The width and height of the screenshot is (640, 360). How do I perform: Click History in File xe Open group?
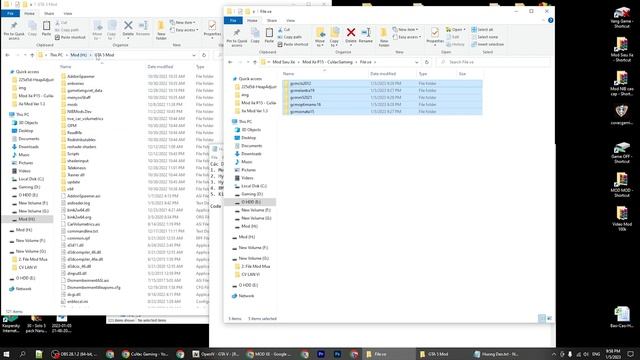point(456,44)
